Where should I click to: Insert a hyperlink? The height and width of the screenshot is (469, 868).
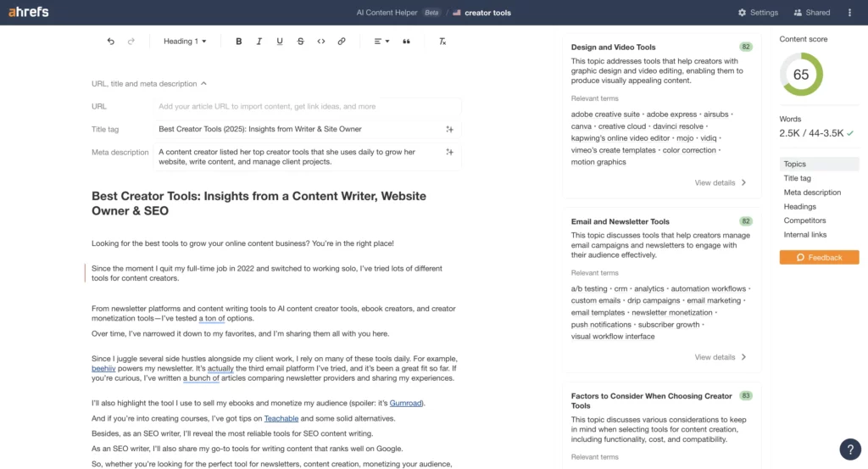pos(342,41)
